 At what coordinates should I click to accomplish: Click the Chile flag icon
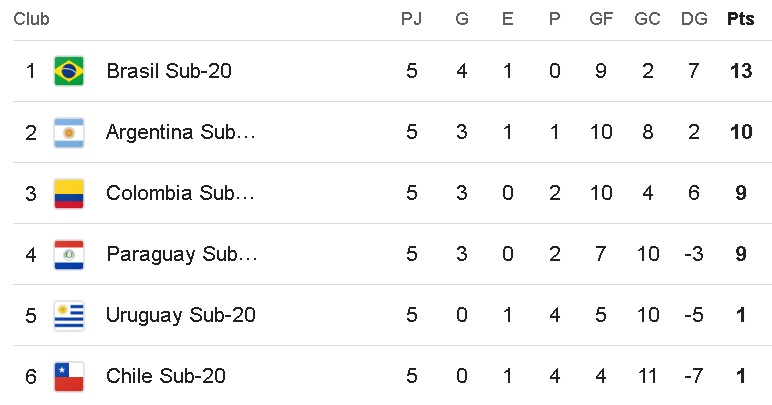(69, 376)
